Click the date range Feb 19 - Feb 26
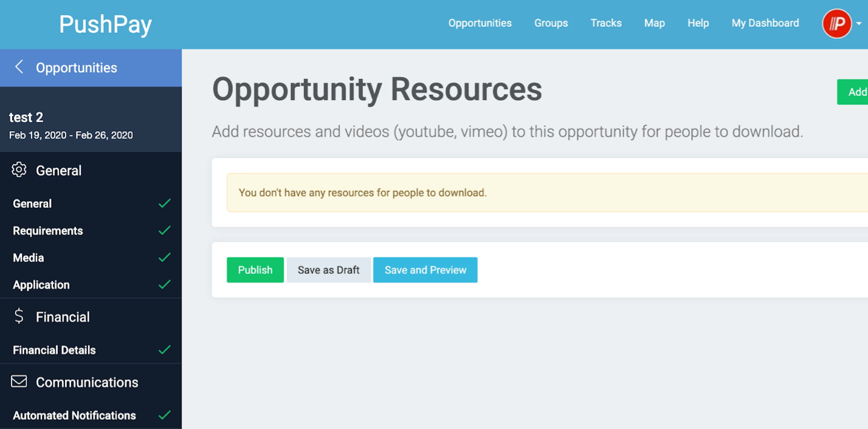 click(x=71, y=135)
